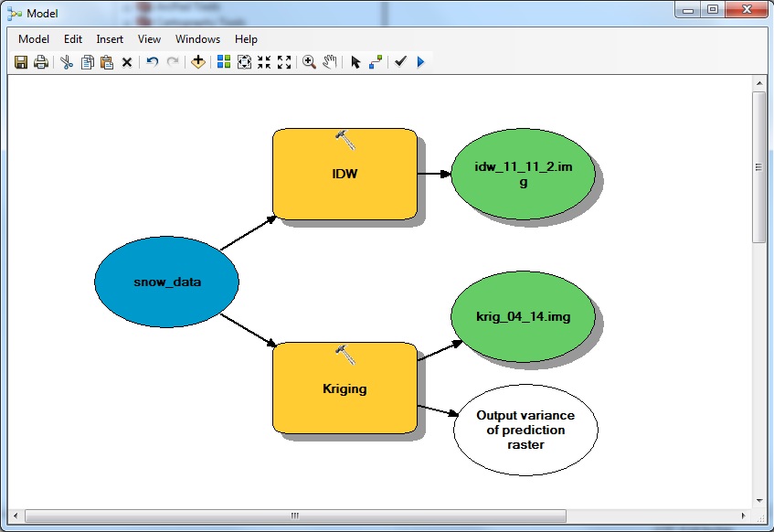774x532 pixels.
Task: Click the Validate Entire Model checkmark
Action: click(x=400, y=62)
